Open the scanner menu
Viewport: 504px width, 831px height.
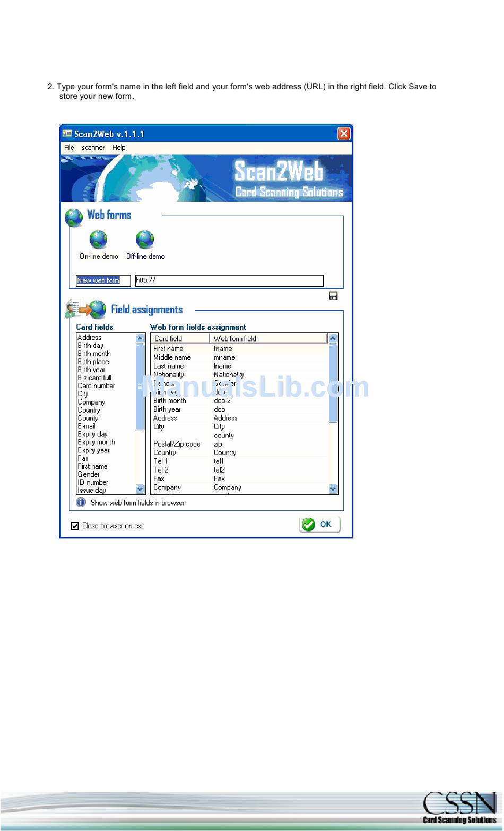[x=93, y=148]
